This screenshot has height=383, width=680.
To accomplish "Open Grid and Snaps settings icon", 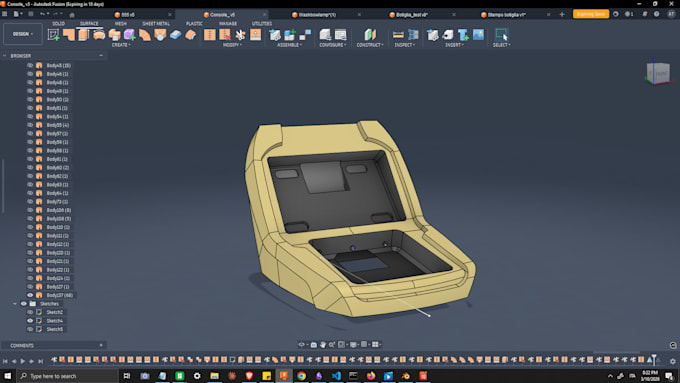I will click(364, 344).
